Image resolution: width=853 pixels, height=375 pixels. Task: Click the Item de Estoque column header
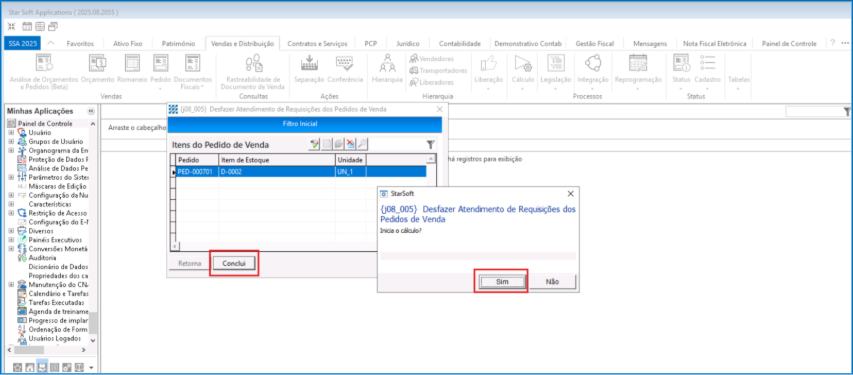tap(277, 160)
